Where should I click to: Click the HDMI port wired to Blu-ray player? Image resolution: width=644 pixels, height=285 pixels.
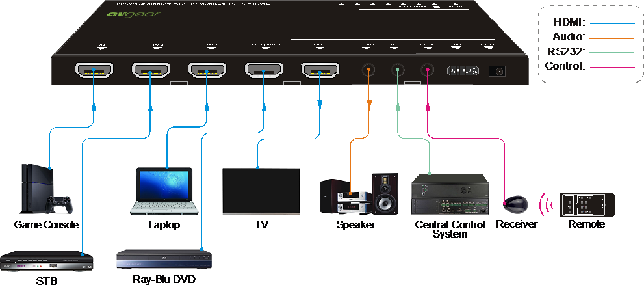(x=263, y=70)
